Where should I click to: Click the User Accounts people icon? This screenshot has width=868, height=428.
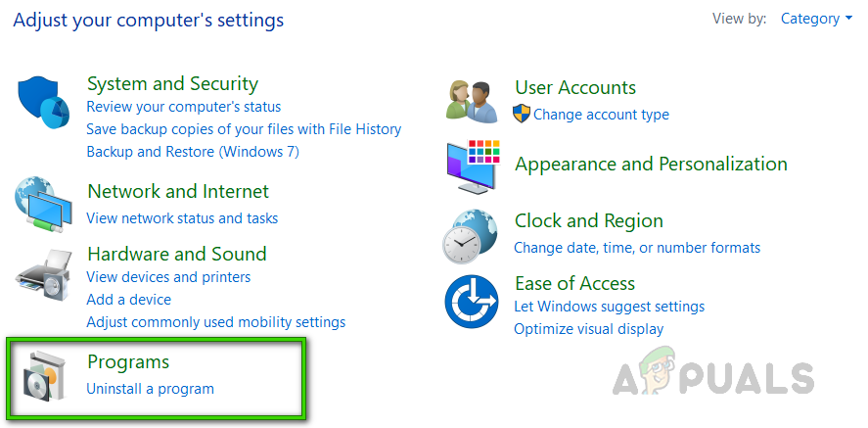471,101
